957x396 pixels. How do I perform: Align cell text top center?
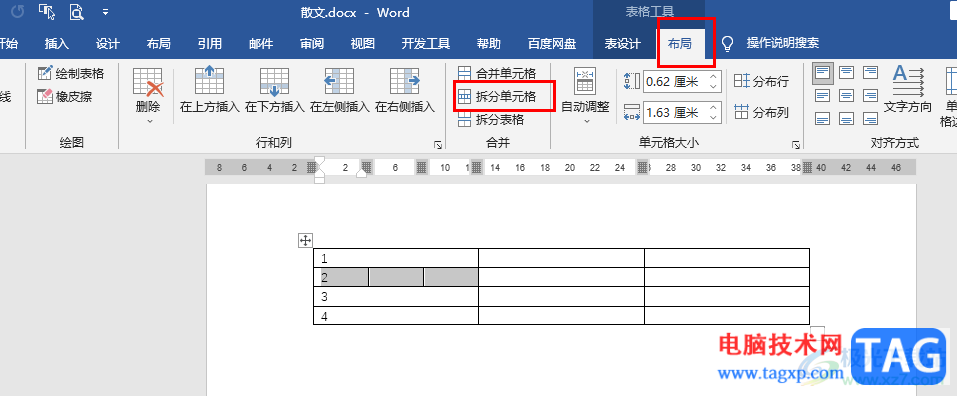(846, 73)
